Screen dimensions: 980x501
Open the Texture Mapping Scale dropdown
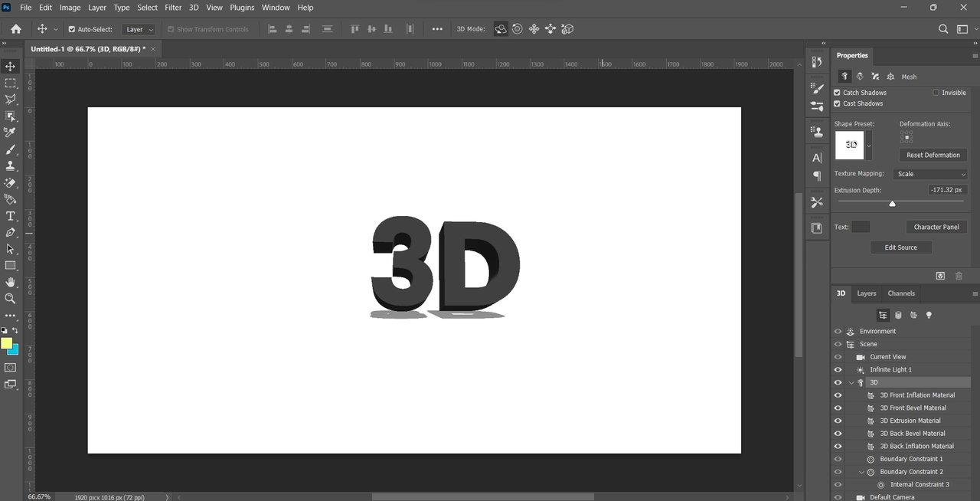(x=931, y=174)
